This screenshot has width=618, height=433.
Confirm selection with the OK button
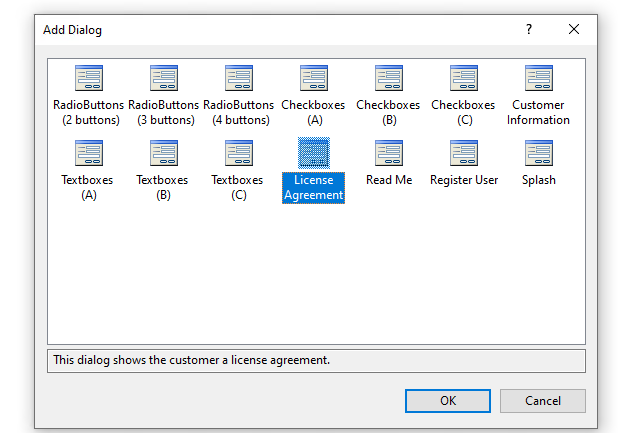click(448, 401)
